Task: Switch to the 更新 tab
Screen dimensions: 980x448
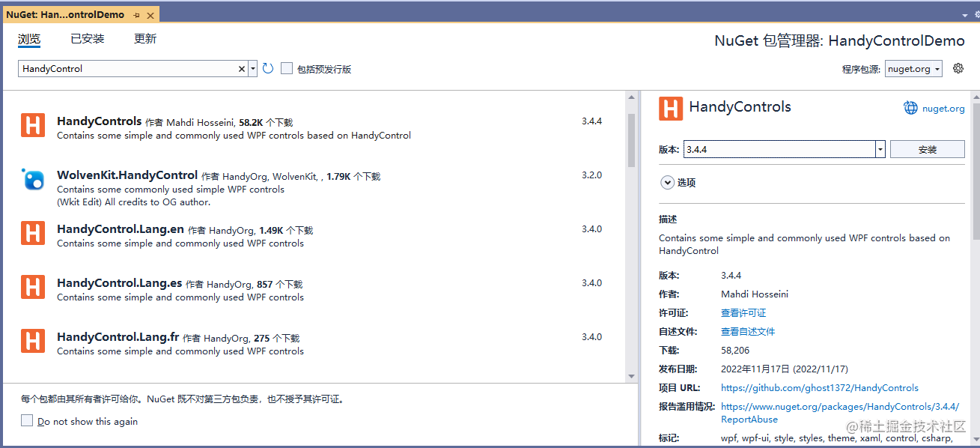Action: (x=144, y=38)
